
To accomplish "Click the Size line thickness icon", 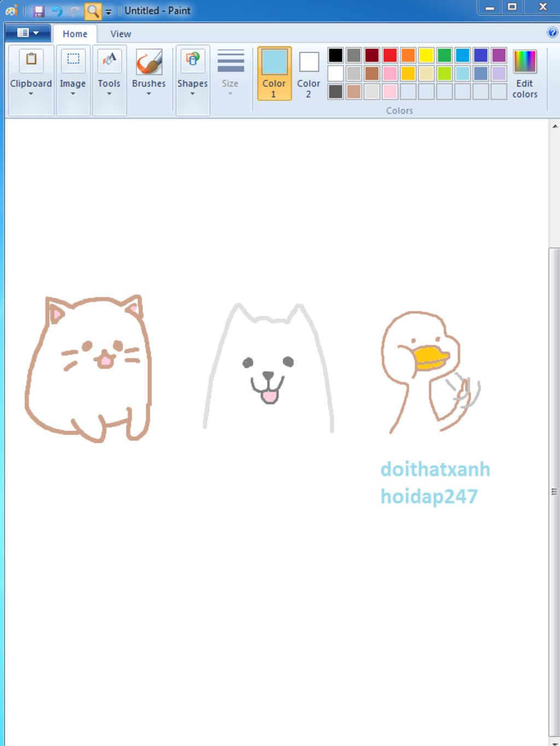I will coord(231,61).
